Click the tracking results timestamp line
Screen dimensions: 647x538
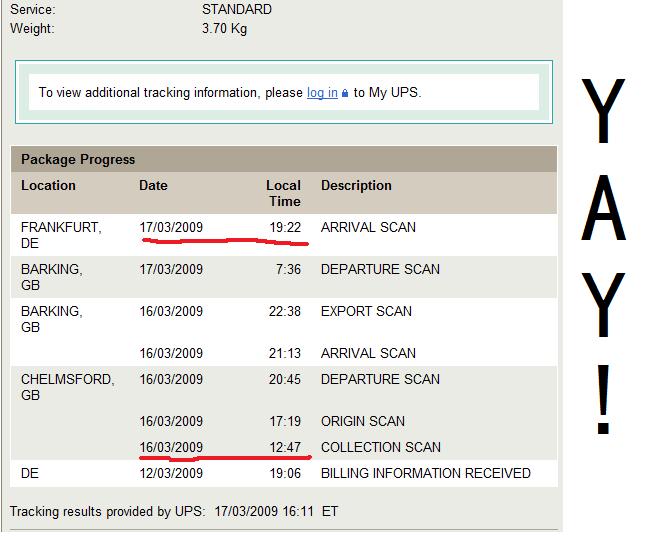[174, 512]
